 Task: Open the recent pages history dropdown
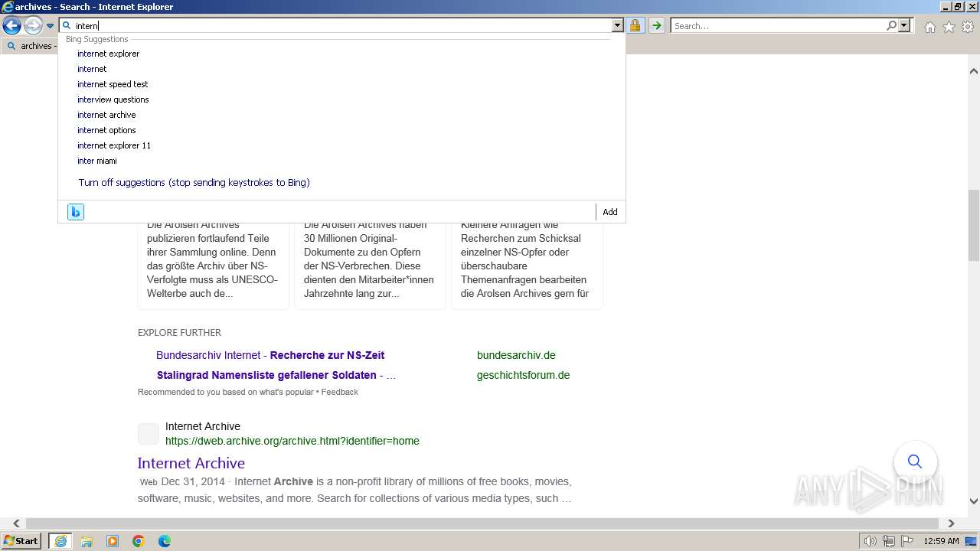51,26
